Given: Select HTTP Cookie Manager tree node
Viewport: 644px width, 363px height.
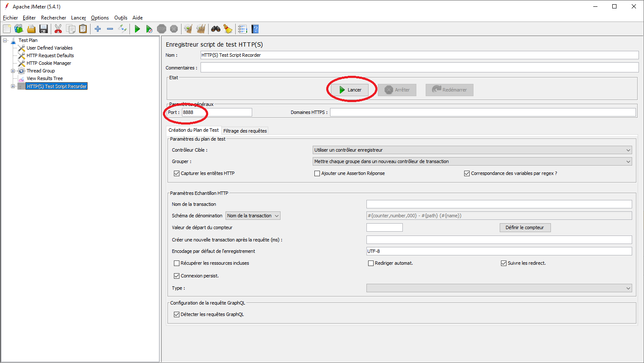Looking at the screenshot, I should pyautogui.click(x=49, y=63).
